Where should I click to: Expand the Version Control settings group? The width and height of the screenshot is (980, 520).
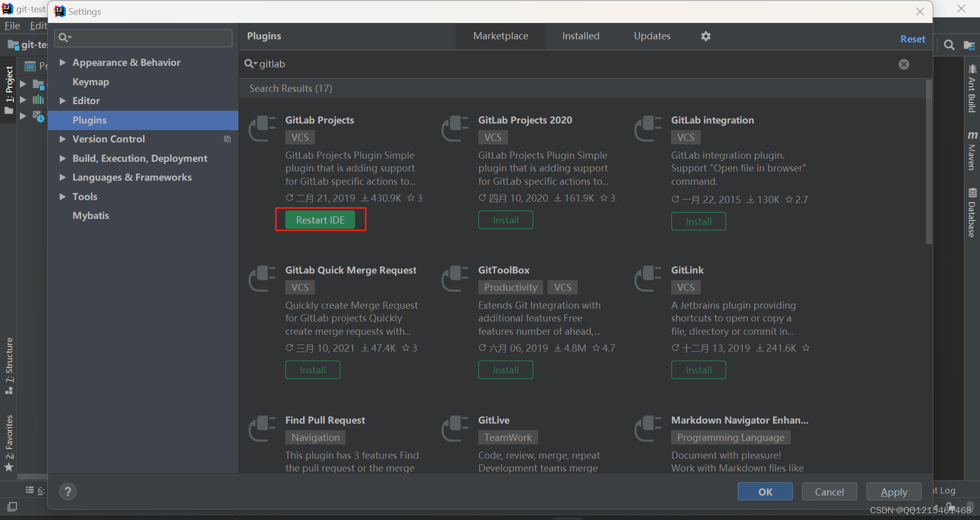(x=63, y=139)
